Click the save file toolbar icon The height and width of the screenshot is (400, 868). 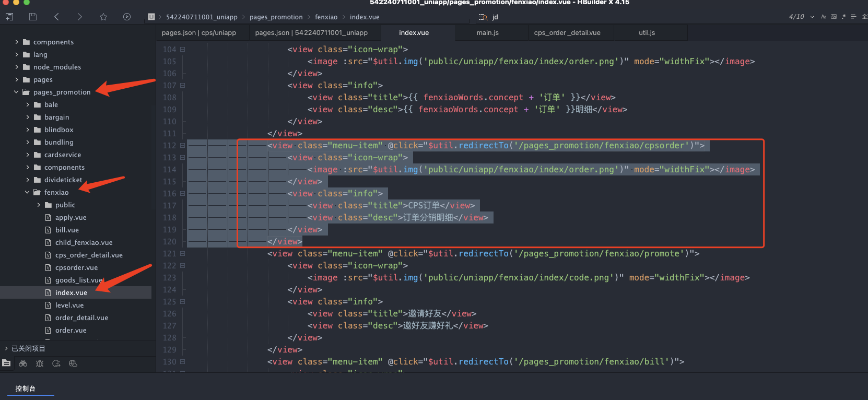(x=33, y=17)
